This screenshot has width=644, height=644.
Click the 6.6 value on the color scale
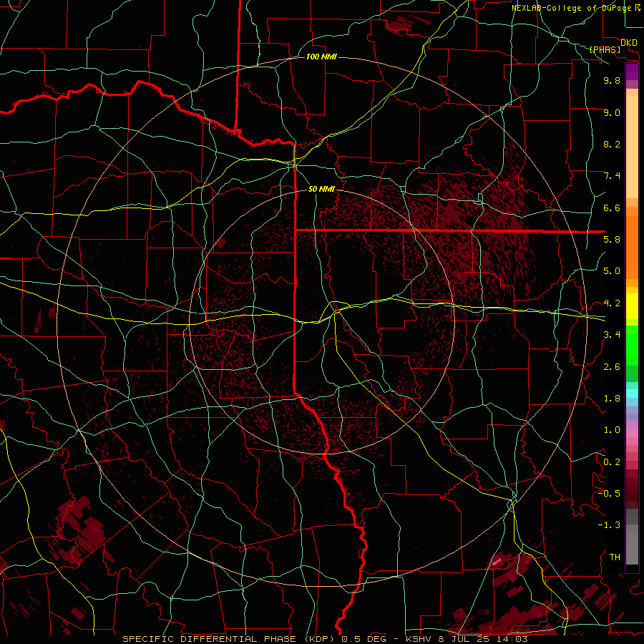click(x=612, y=208)
